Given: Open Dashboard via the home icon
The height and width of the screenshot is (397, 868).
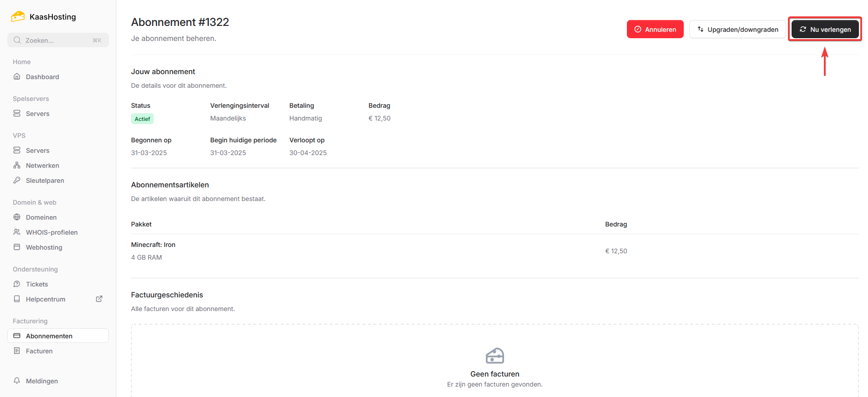Looking at the screenshot, I should pos(17,77).
